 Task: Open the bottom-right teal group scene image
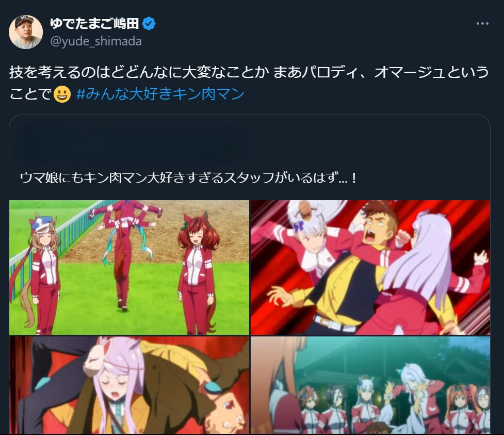370,385
